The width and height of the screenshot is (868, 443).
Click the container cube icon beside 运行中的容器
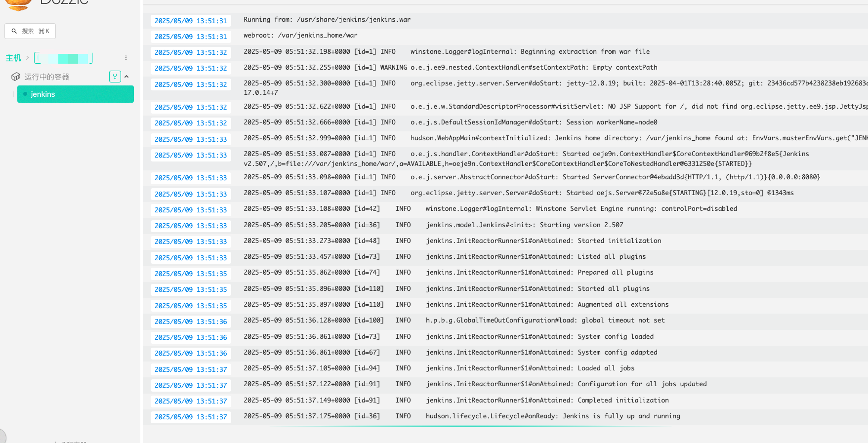pos(16,77)
